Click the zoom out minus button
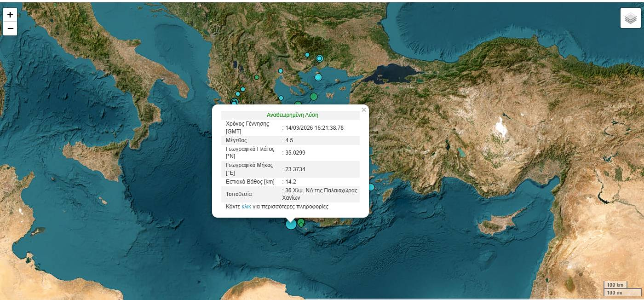The image size is (644, 300). (x=10, y=29)
